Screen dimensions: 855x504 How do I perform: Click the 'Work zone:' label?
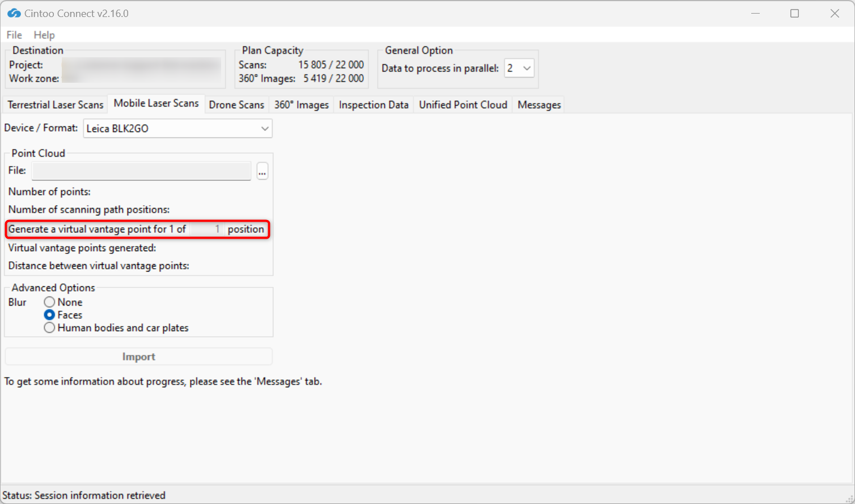tap(34, 78)
